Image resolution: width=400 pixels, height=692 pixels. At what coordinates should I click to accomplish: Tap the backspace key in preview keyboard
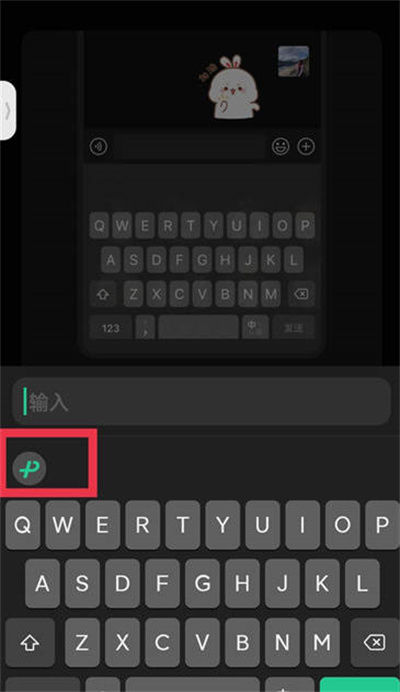pyautogui.click(x=302, y=293)
